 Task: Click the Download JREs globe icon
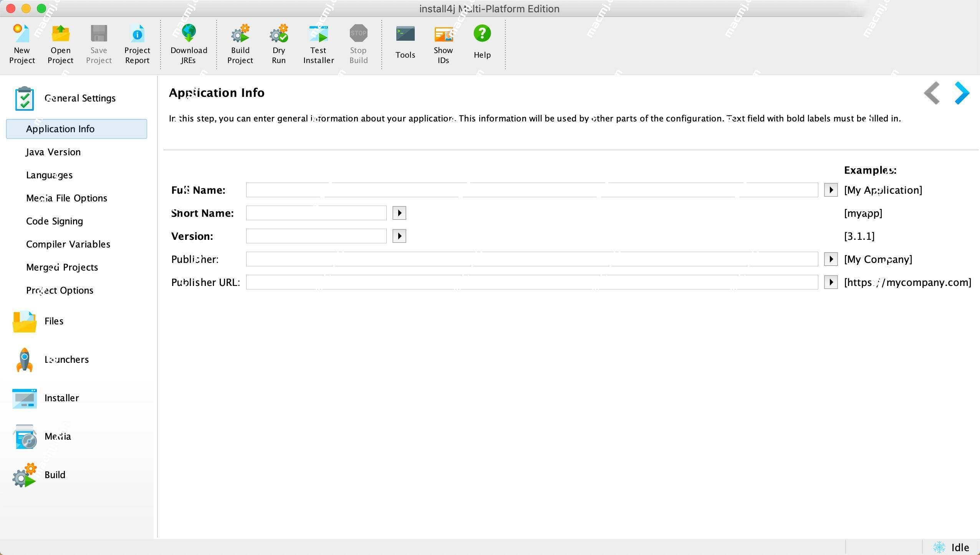[189, 33]
